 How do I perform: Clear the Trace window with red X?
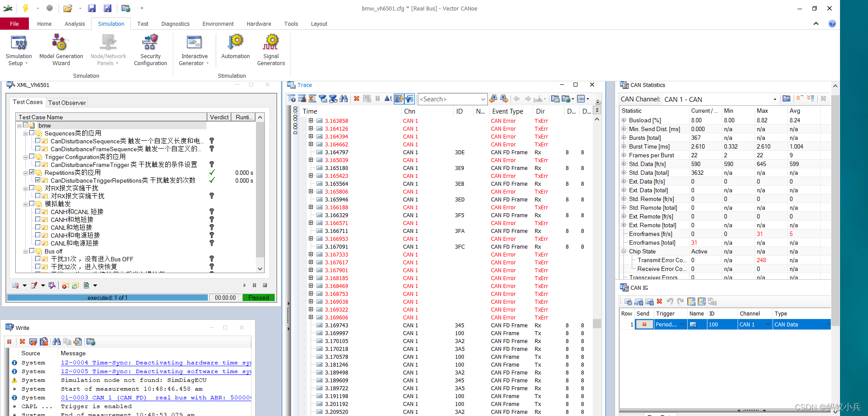click(357, 99)
